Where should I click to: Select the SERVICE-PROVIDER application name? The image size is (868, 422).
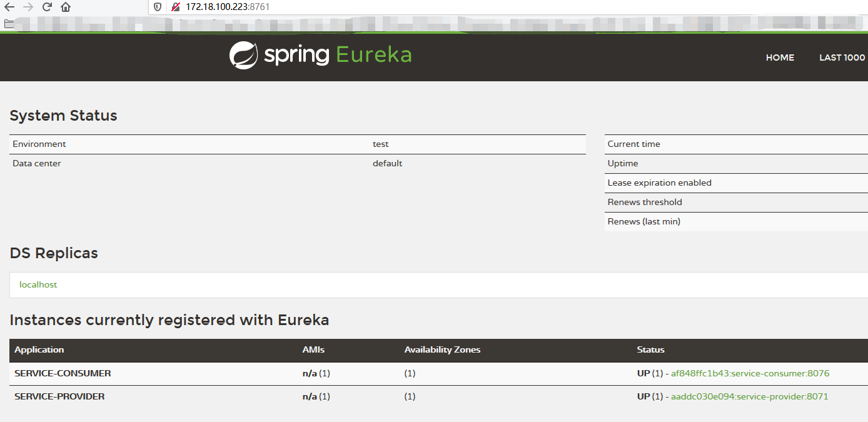point(59,396)
